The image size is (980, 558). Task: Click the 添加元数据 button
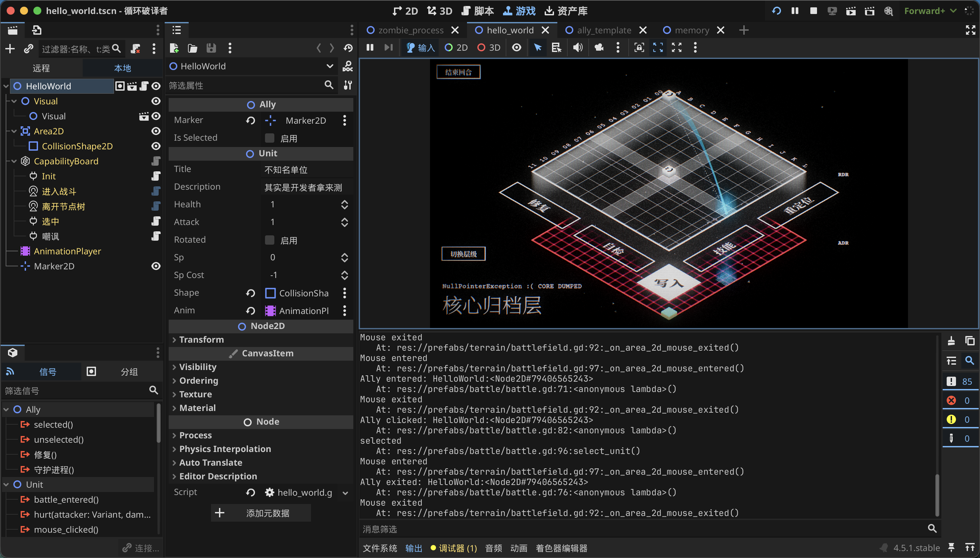(x=261, y=513)
